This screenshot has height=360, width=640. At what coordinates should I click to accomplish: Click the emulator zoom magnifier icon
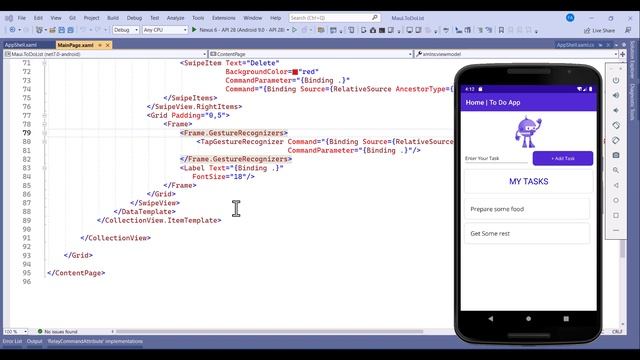[616, 170]
